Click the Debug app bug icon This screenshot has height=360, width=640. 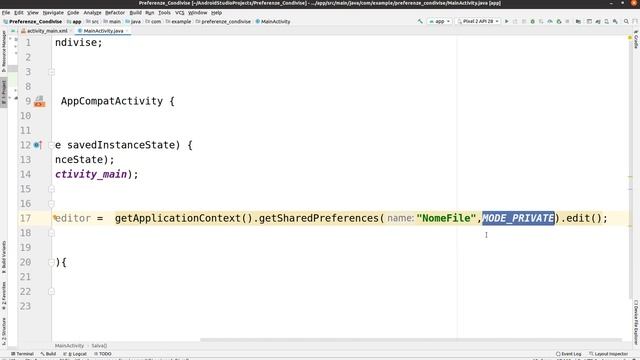533,21
